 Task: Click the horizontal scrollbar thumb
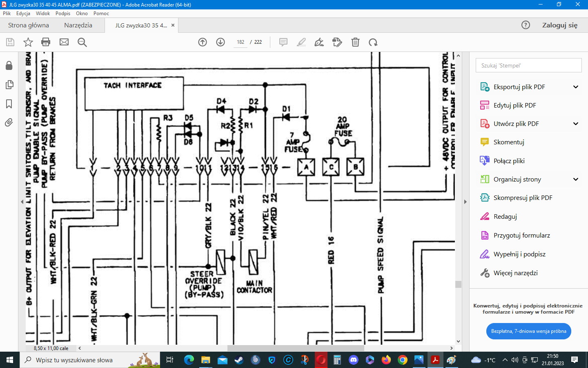pos(295,348)
